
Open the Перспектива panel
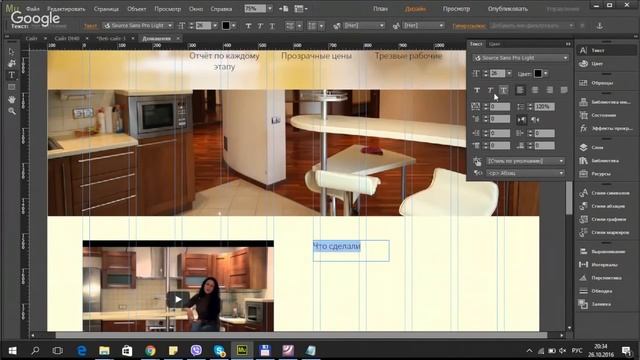(606, 278)
